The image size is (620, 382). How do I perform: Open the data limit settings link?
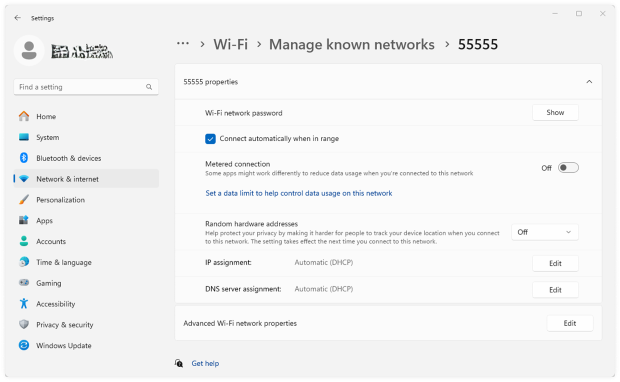(x=299, y=193)
